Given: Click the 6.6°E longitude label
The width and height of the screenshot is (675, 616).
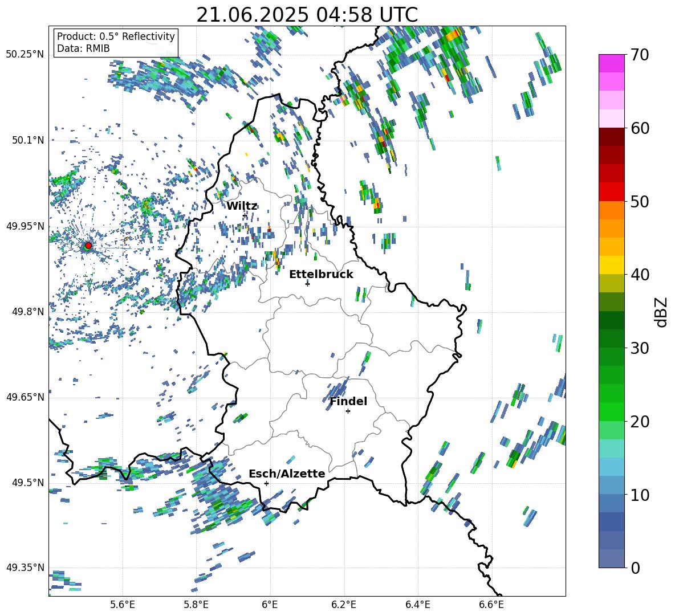Looking at the screenshot, I should [491, 605].
